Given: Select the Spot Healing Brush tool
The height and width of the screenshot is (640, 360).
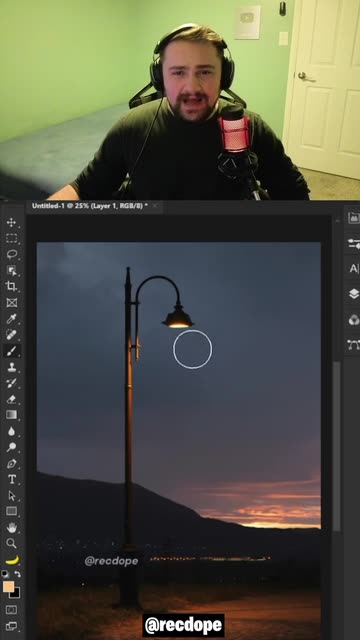Looking at the screenshot, I should [11, 335].
